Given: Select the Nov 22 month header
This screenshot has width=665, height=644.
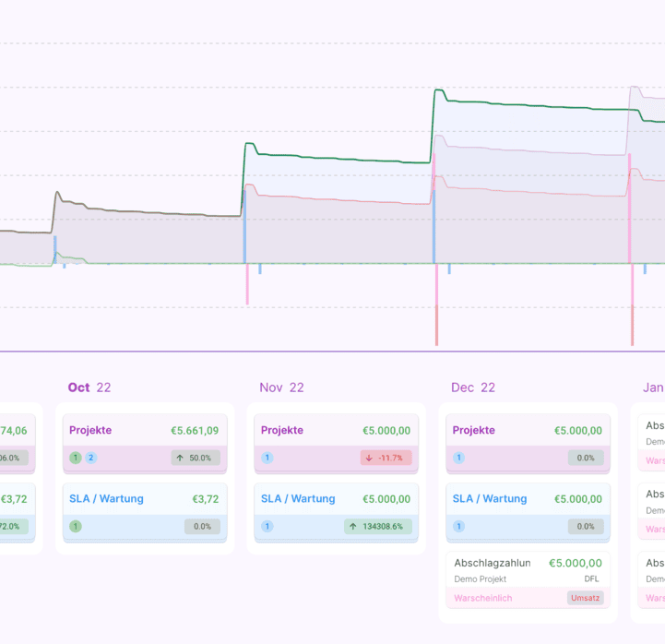Looking at the screenshot, I should [x=281, y=388].
